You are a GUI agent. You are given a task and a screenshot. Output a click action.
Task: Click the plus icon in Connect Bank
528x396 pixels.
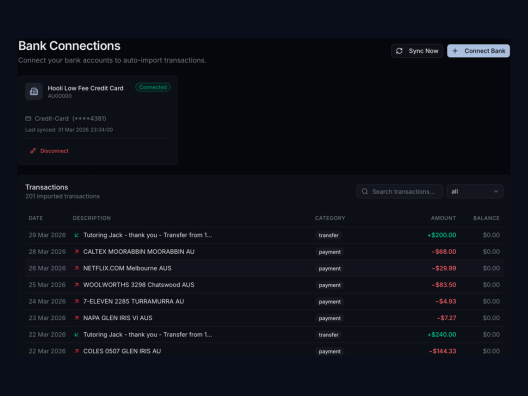[x=455, y=51]
